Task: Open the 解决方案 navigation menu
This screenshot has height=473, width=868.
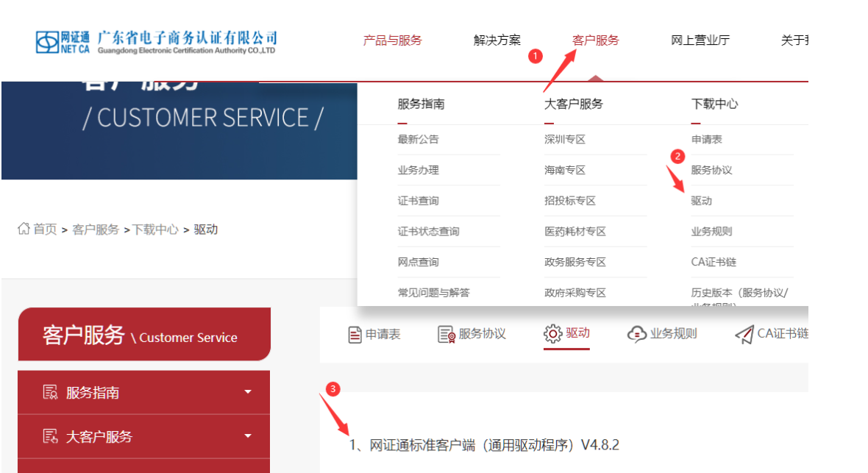Action: (x=497, y=40)
